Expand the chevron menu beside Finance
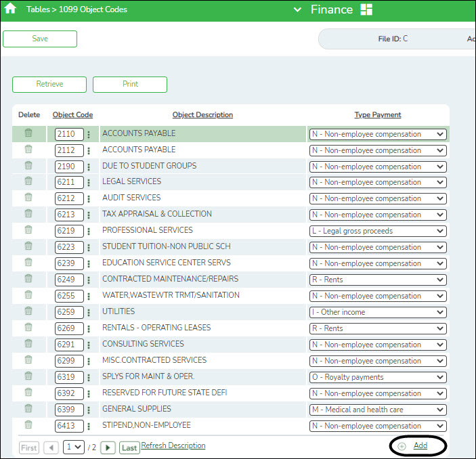Image resolution: width=476 pixels, height=459 pixels. tap(297, 9)
